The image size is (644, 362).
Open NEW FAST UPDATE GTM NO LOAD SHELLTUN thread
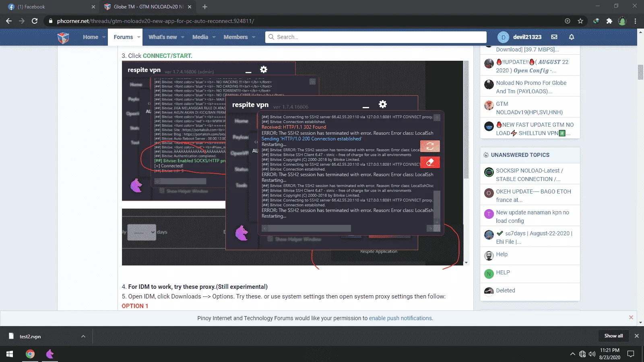click(535, 129)
